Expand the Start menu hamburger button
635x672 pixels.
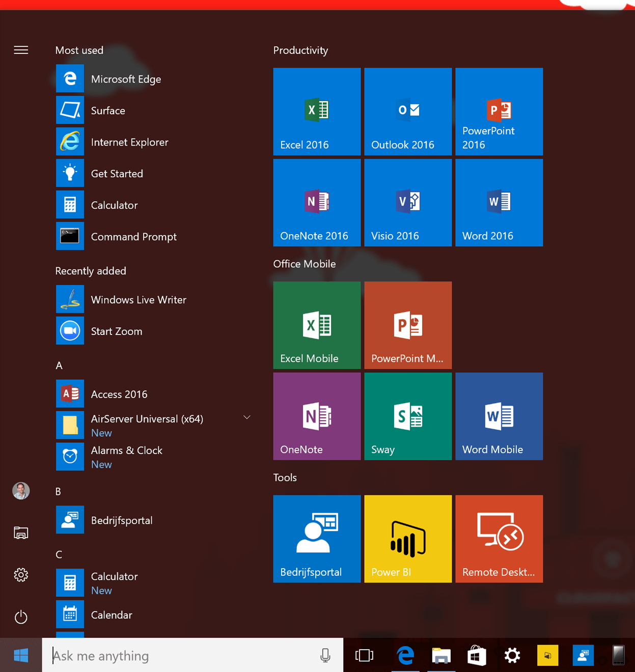(21, 50)
